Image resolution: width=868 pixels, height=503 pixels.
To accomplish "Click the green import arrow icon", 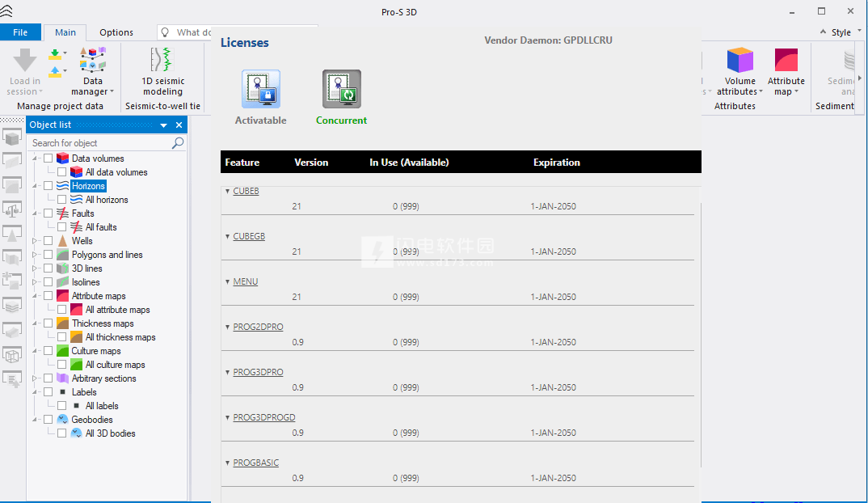I will (55, 54).
